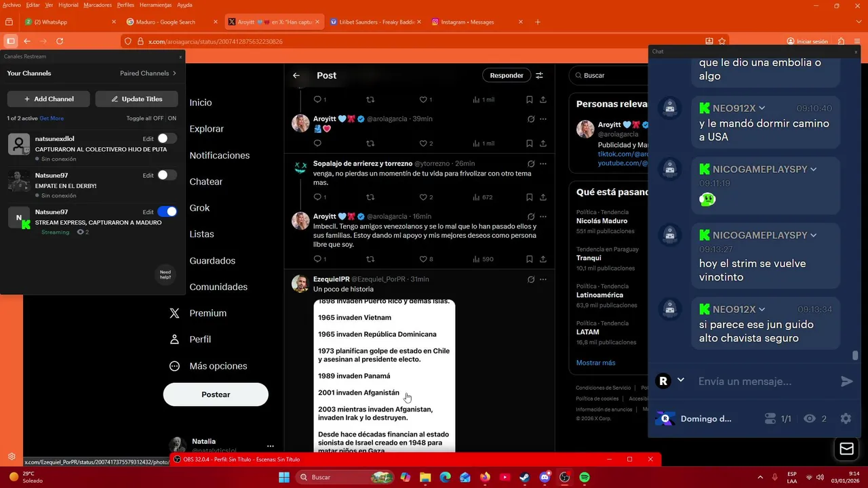The height and width of the screenshot is (488, 868).
Task: Toggle all channels OFF
Action: pyautogui.click(x=159, y=119)
